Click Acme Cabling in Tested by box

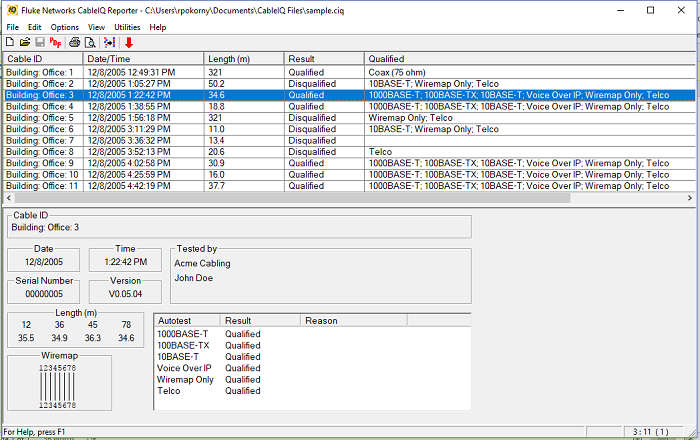[x=202, y=263]
